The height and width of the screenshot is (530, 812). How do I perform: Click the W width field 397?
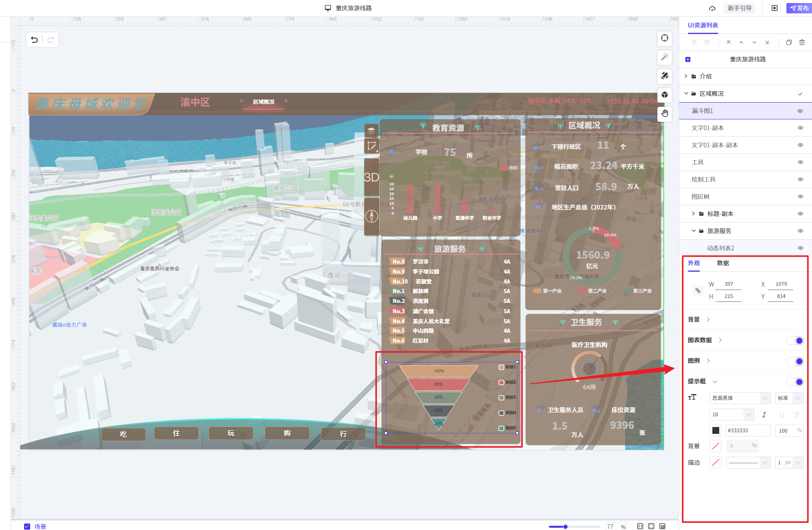point(728,284)
